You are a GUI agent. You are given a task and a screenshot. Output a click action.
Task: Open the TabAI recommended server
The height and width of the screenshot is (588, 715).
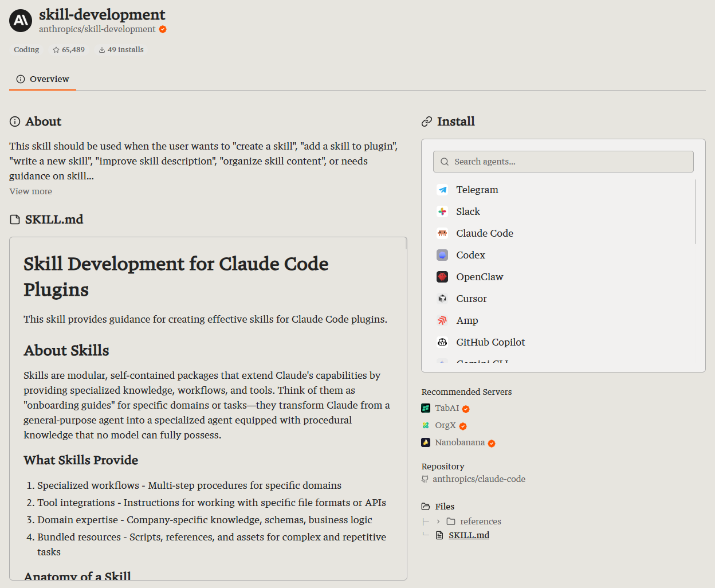click(x=447, y=408)
